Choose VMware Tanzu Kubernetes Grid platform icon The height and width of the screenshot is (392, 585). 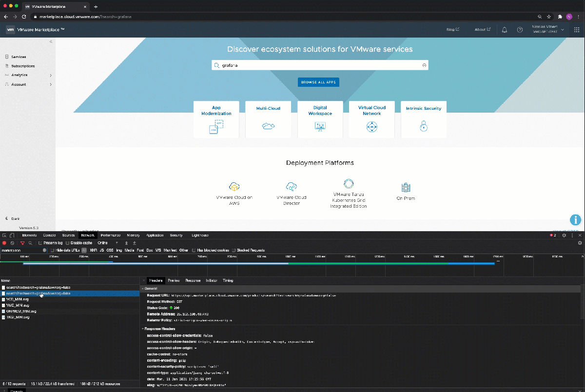[x=349, y=183]
